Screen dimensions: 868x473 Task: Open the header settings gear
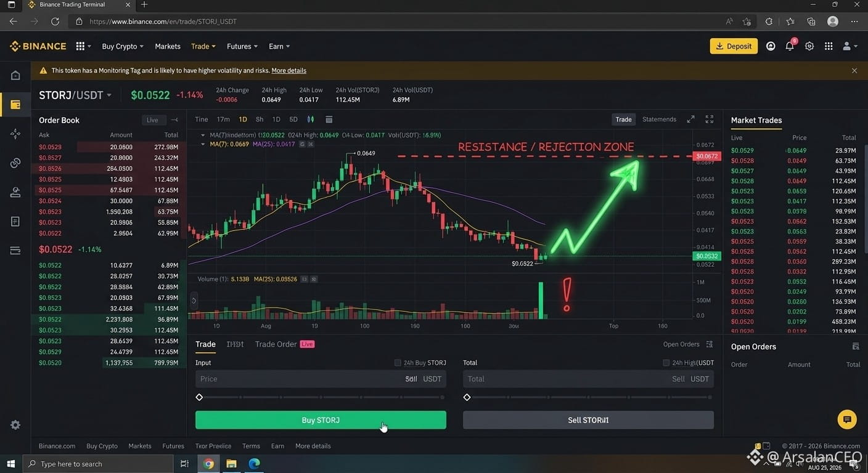[809, 46]
